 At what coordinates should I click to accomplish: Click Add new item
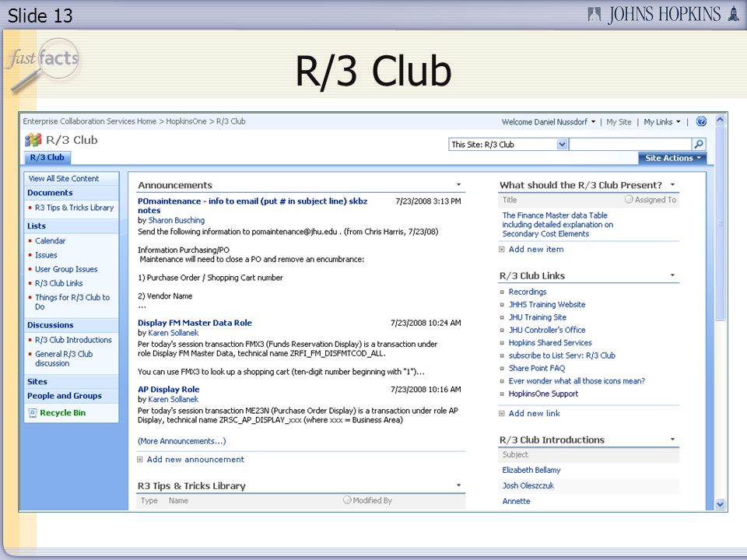pos(536,249)
